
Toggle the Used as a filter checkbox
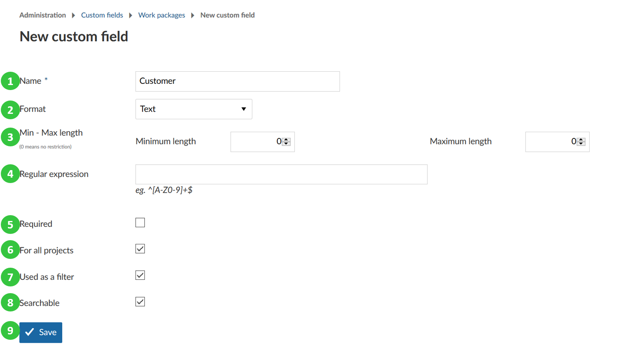coord(140,275)
